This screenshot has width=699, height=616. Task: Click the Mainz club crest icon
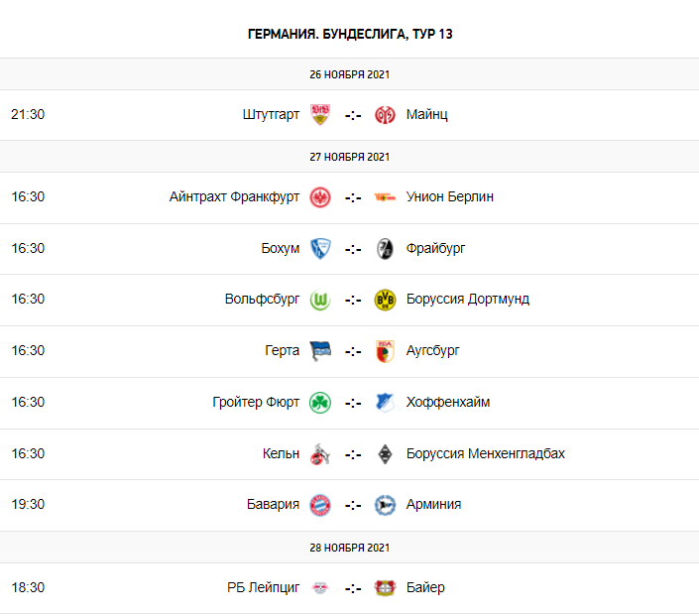[x=385, y=114]
